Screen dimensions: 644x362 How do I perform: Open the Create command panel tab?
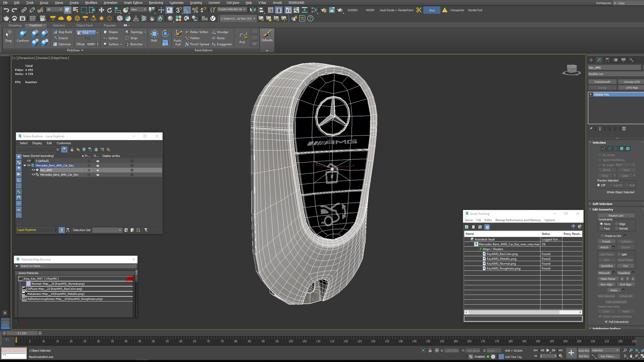click(x=591, y=60)
